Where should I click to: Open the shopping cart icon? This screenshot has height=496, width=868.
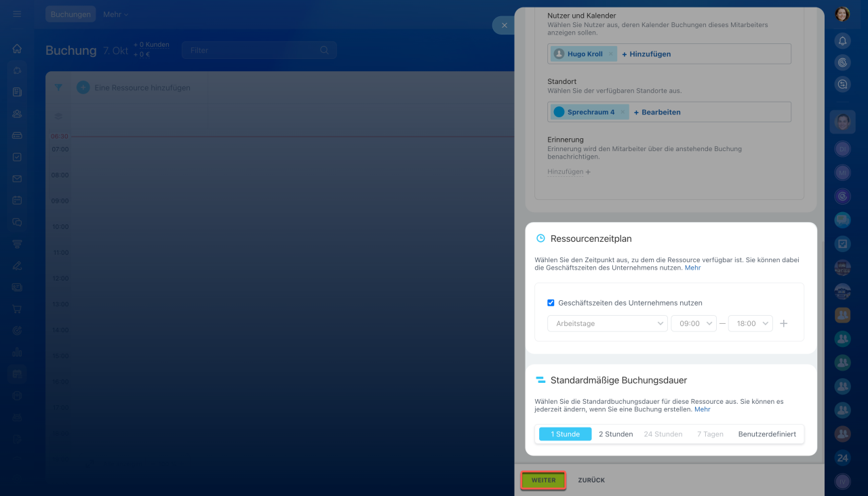[x=17, y=309]
